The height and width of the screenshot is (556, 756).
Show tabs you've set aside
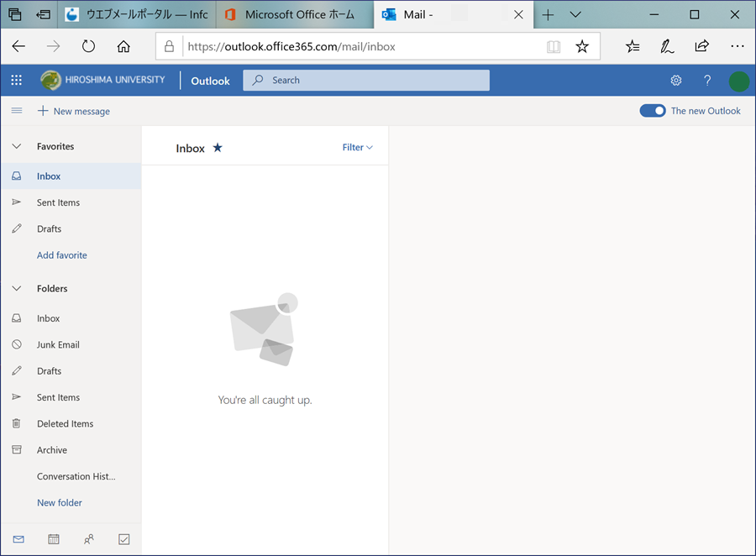pyautogui.click(x=15, y=14)
